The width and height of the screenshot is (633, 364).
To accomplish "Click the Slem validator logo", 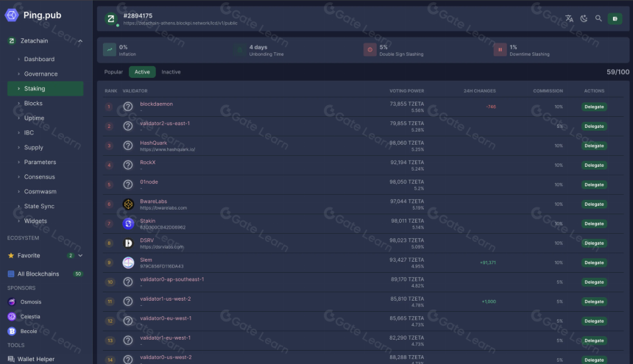I will tap(128, 263).
